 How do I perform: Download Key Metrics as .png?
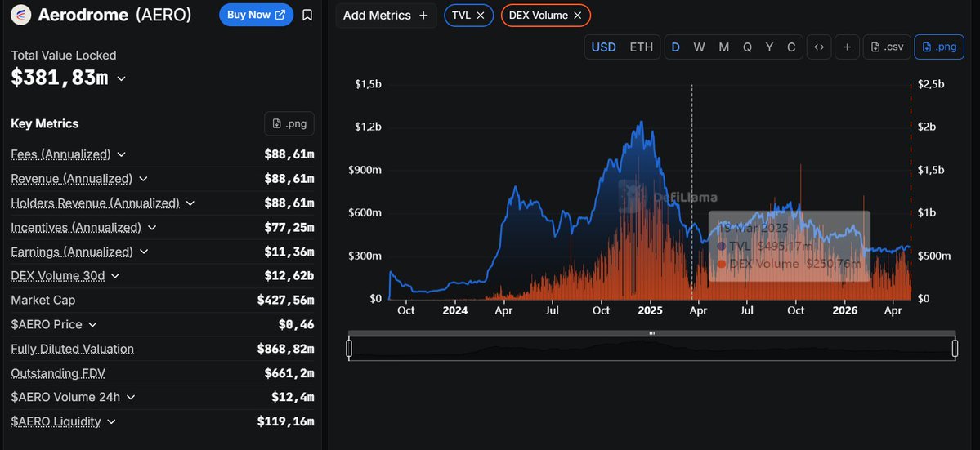pyautogui.click(x=289, y=123)
